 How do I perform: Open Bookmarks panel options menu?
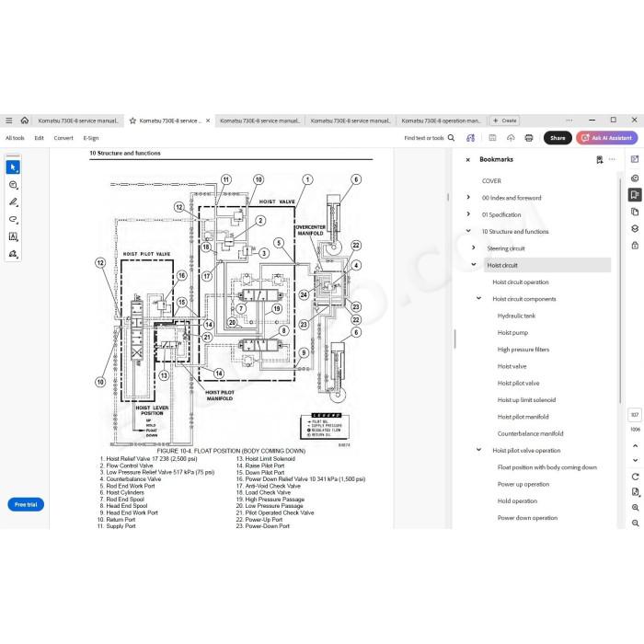point(612,159)
